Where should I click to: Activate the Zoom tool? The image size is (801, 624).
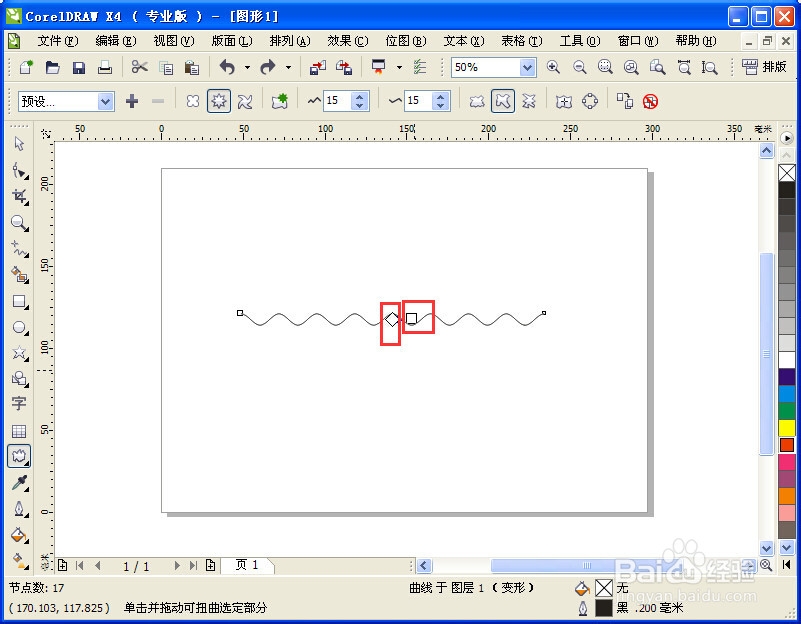pyautogui.click(x=17, y=222)
